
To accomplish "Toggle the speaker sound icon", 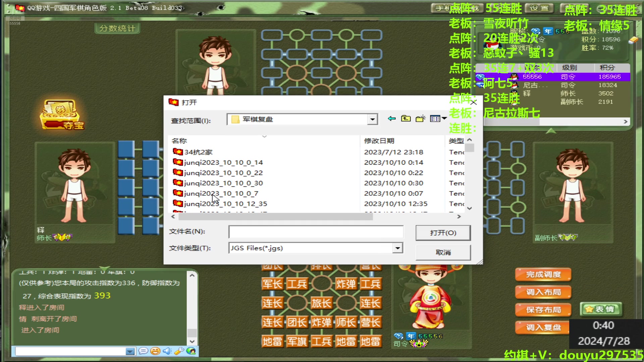I will (x=167, y=351).
